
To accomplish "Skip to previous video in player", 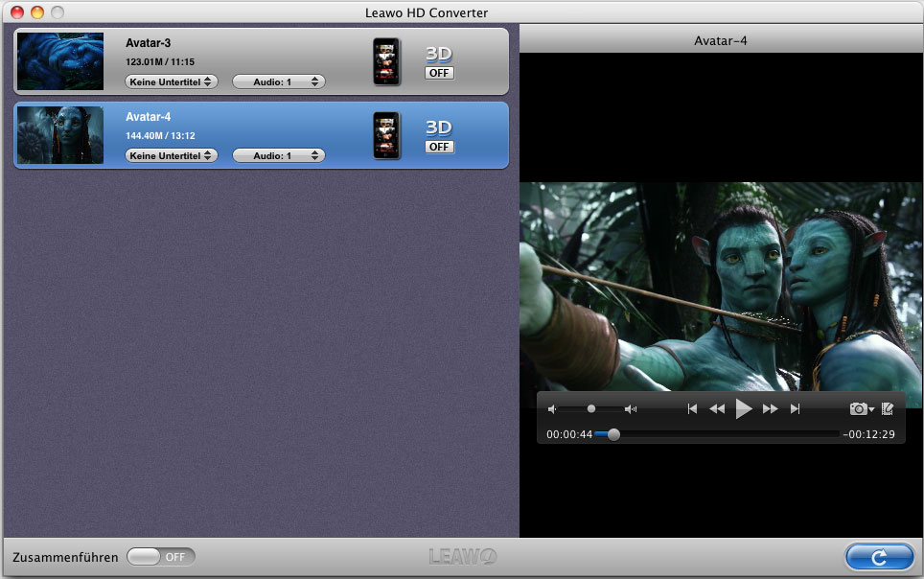I will coord(692,408).
